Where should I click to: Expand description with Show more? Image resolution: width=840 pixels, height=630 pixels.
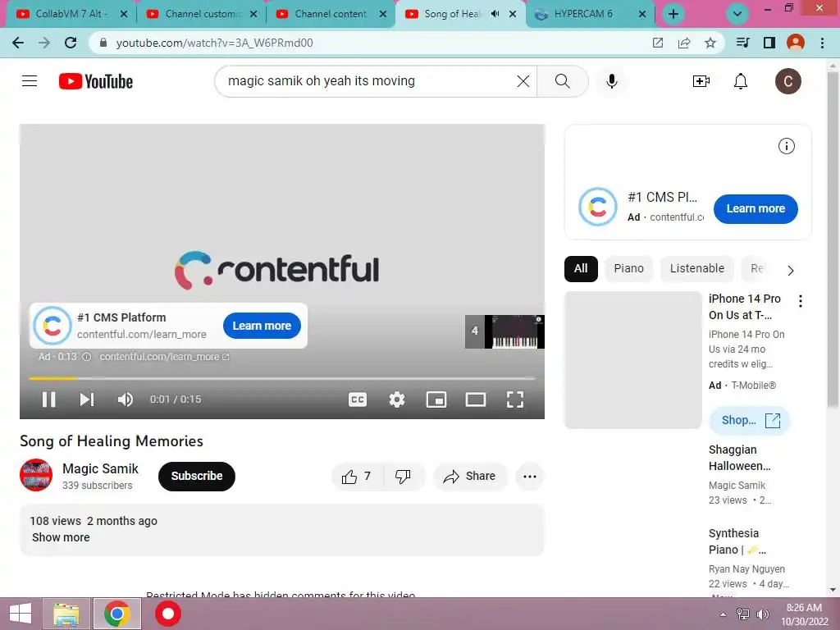[61, 537]
